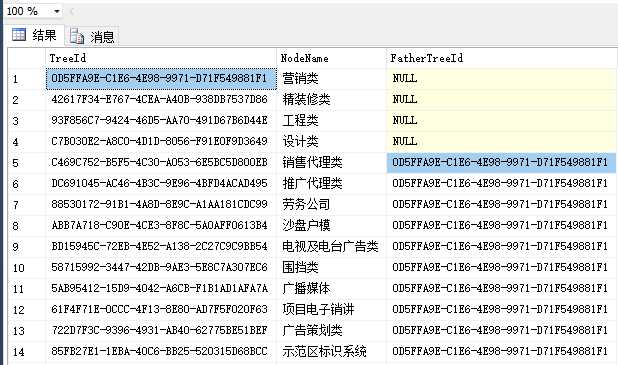The image size is (618, 365).
Task: Click TreeId cell starting with 93F856C7
Action: [x=161, y=121]
